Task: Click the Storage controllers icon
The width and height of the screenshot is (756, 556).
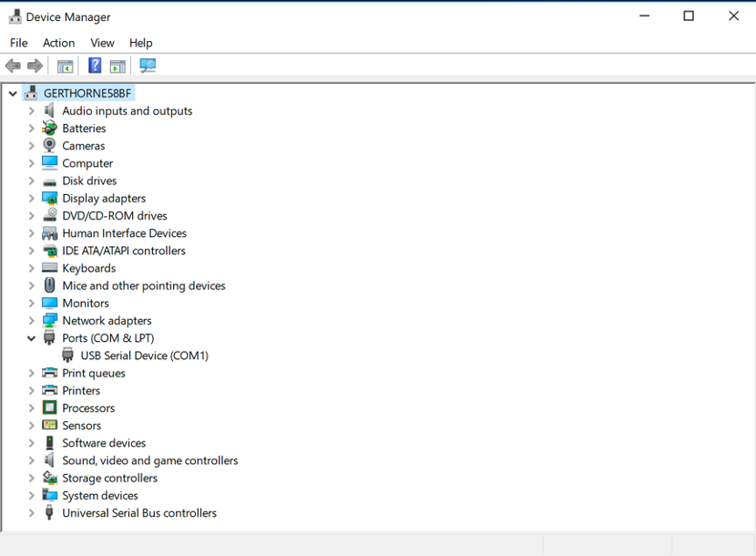Action: [x=50, y=478]
